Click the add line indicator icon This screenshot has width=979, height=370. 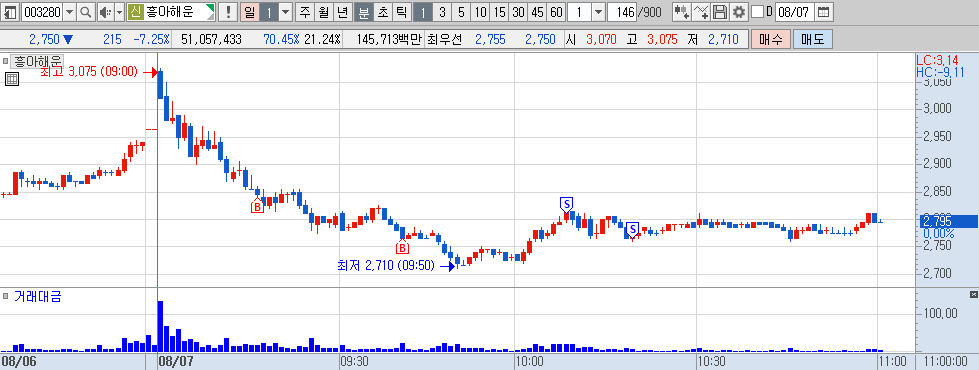click(x=702, y=12)
